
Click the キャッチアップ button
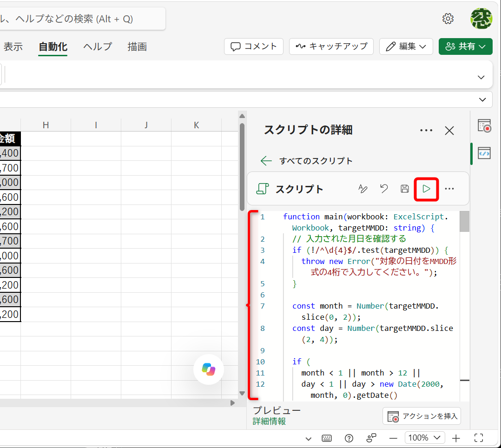[331, 46]
